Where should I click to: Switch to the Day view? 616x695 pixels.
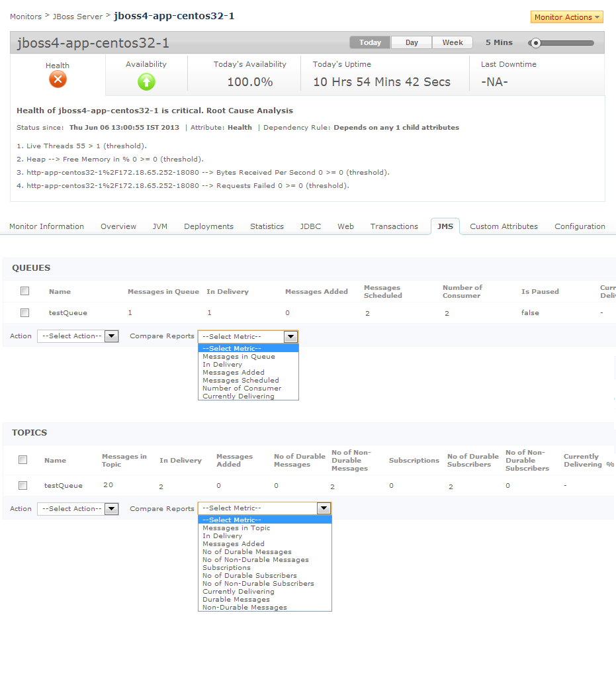tap(412, 42)
